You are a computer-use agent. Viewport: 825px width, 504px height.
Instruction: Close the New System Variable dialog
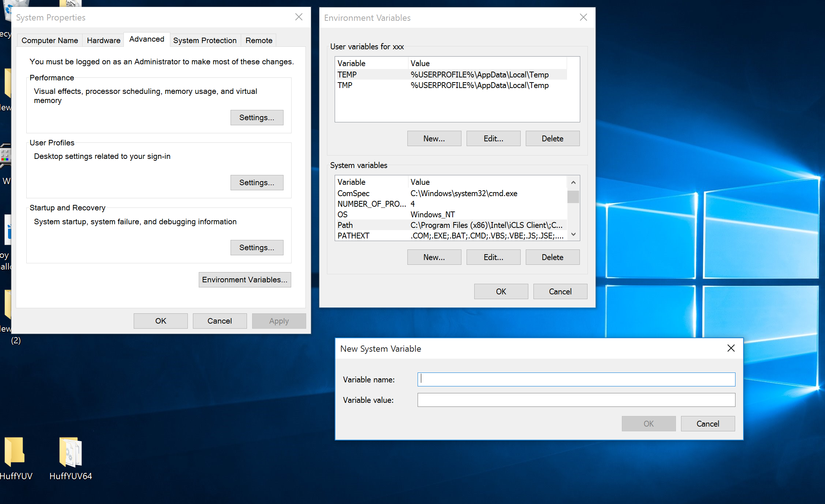tap(731, 348)
